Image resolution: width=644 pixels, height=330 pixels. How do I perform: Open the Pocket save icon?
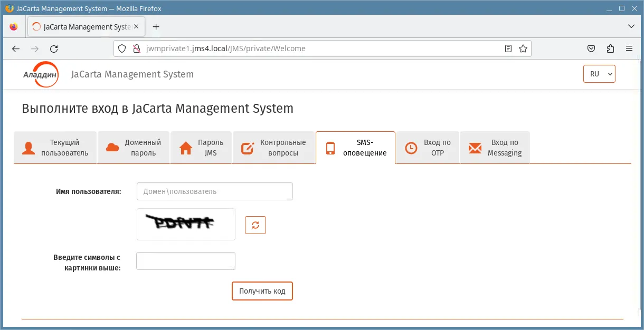(x=592, y=48)
